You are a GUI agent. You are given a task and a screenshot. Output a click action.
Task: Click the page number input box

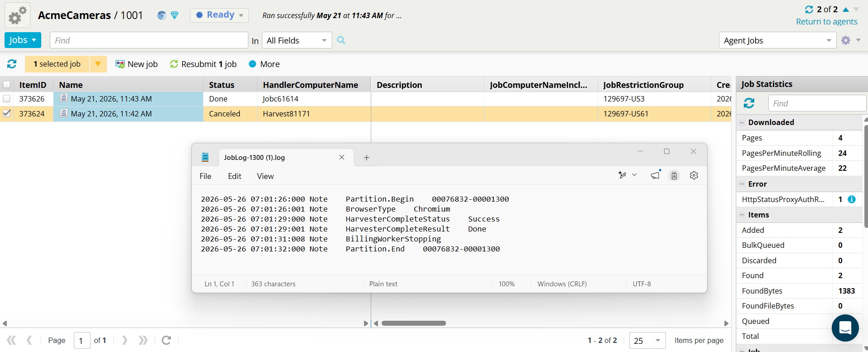[x=82, y=341]
